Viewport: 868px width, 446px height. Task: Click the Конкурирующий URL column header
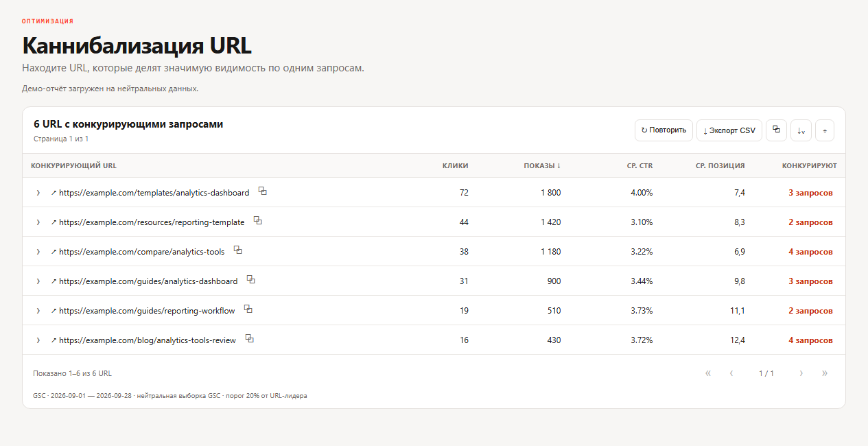click(74, 165)
